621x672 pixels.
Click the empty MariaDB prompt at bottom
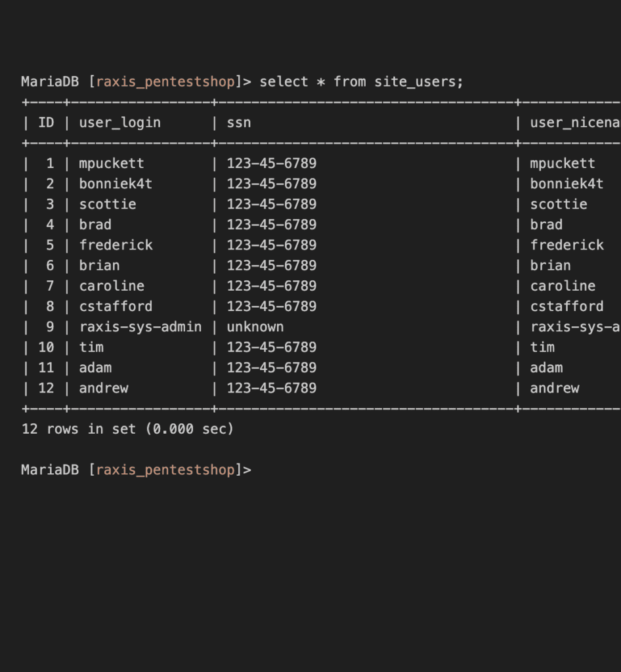pos(137,470)
